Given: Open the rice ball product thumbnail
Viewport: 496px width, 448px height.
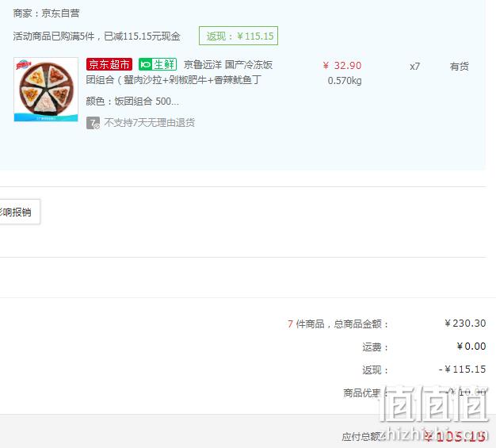Looking at the screenshot, I should click(x=46, y=90).
